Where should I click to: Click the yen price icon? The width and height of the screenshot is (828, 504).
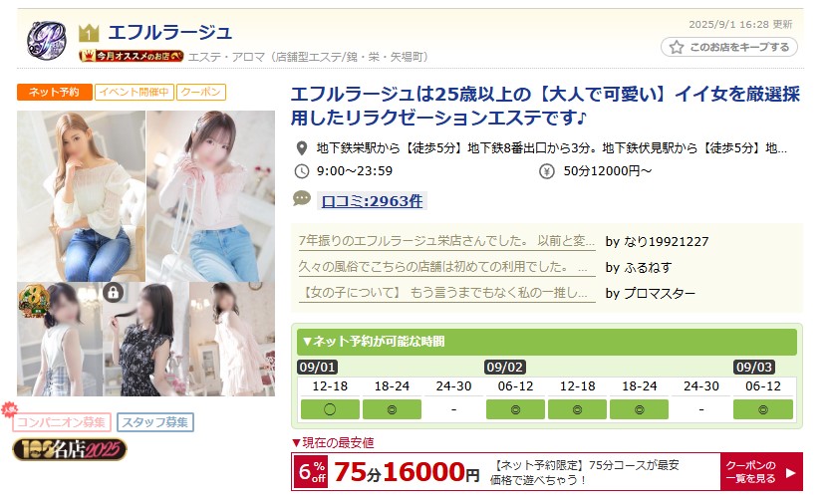click(547, 171)
